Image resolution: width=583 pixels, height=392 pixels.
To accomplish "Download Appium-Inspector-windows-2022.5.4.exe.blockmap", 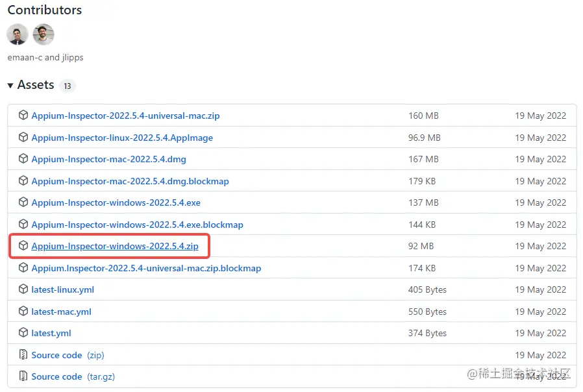I will tap(137, 225).
